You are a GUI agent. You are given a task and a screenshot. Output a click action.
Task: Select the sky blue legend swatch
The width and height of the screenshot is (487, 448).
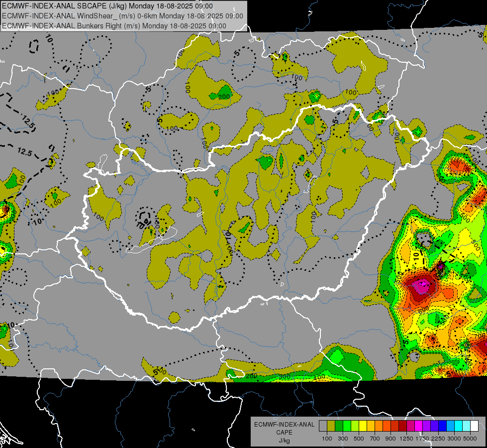451,426
